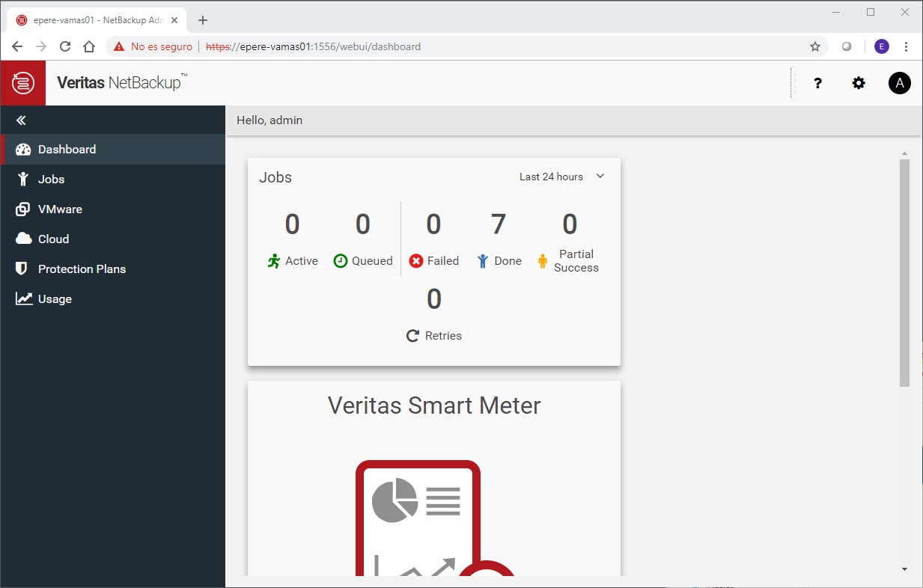
Task: Click the orange Partial Success icon
Action: coord(543,261)
